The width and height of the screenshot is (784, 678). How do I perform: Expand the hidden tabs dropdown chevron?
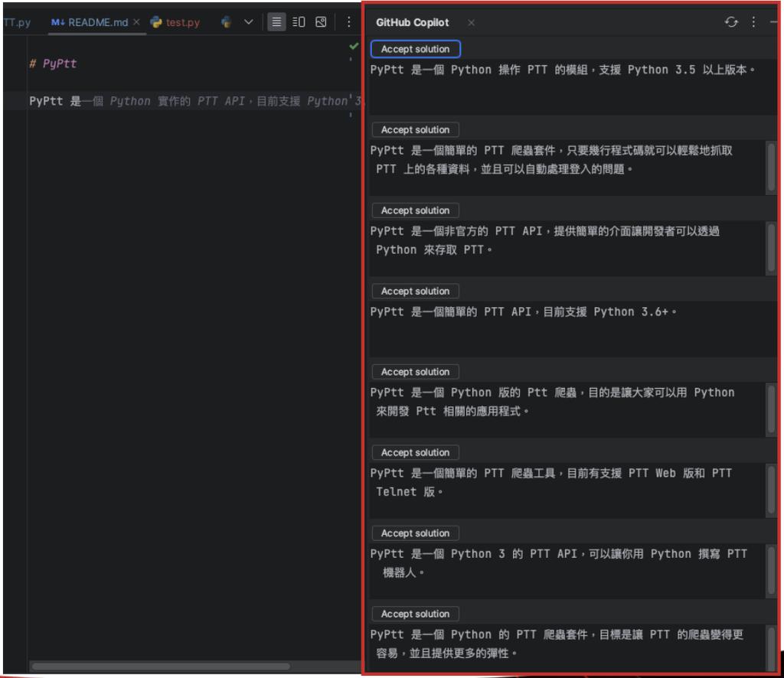click(248, 22)
